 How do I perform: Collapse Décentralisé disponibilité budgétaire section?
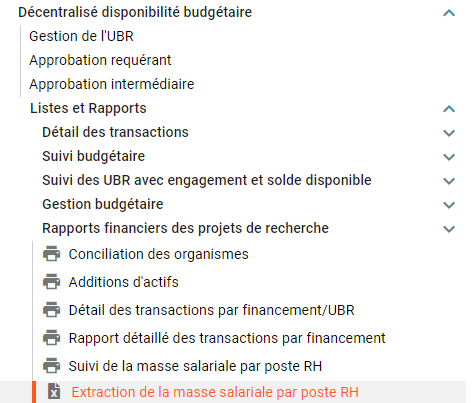pos(449,13)
